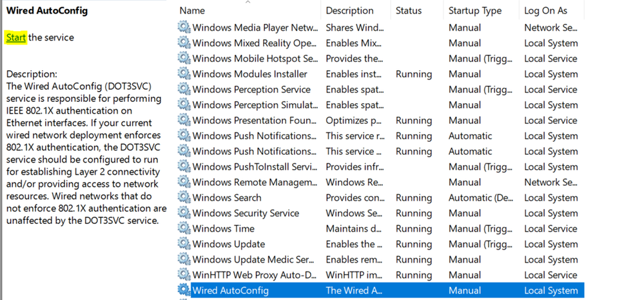
Task: Select Windows Update Medic Service row
Action: [255, 259]
